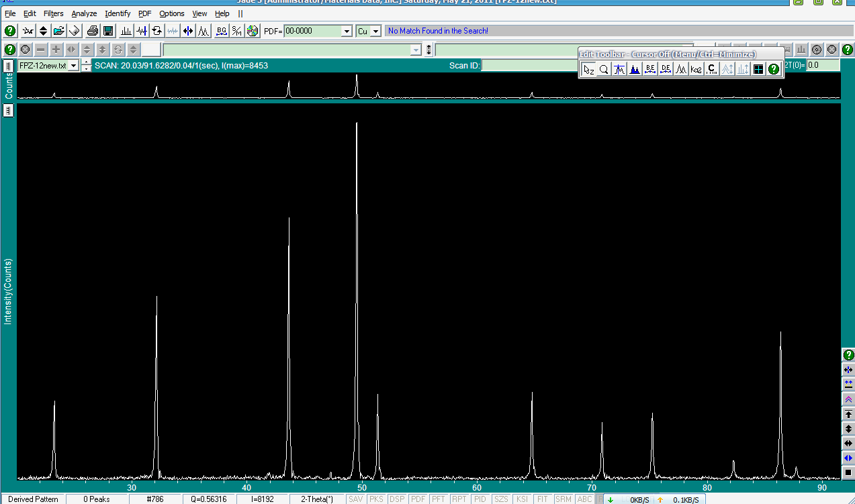Click the help icon on second toolbar row

tap(10, 50)
